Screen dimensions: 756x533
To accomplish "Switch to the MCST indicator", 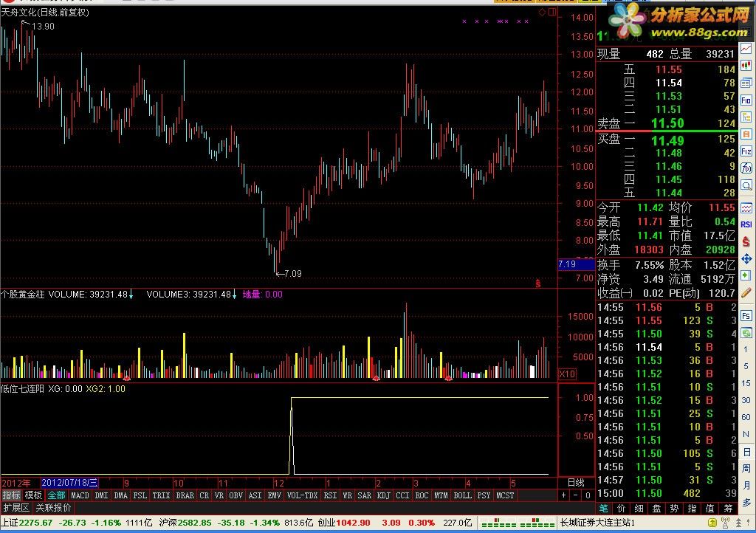I will (x=505, y=495).
